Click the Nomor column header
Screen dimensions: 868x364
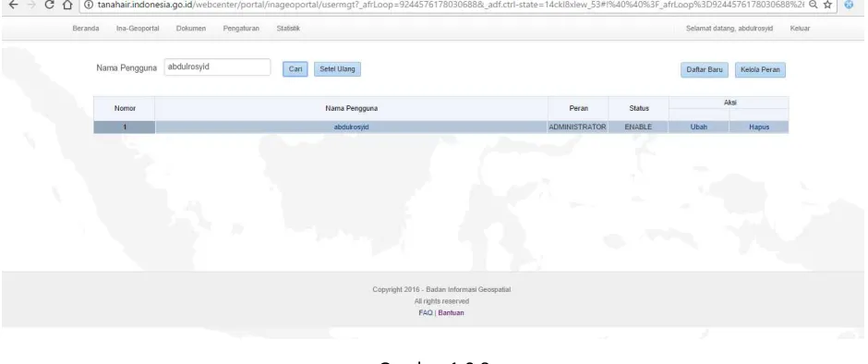125,109
